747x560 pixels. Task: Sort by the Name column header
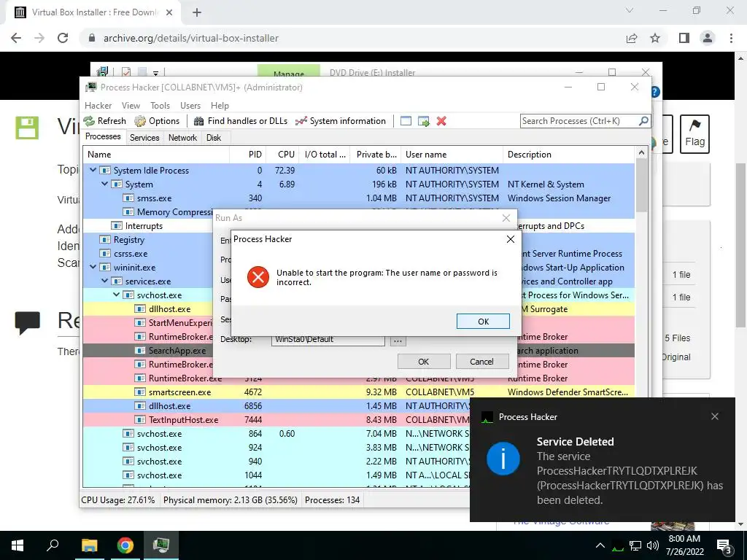coord(156,155)
